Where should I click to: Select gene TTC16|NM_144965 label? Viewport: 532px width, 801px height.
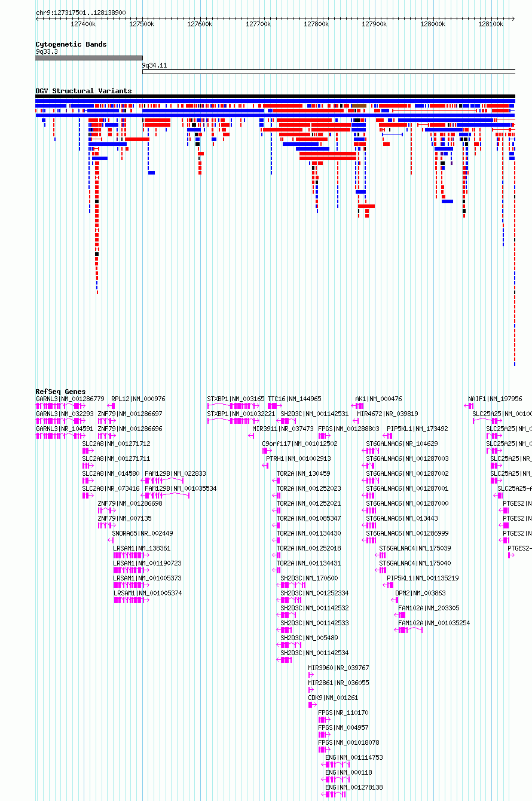[x=295, y=399]
